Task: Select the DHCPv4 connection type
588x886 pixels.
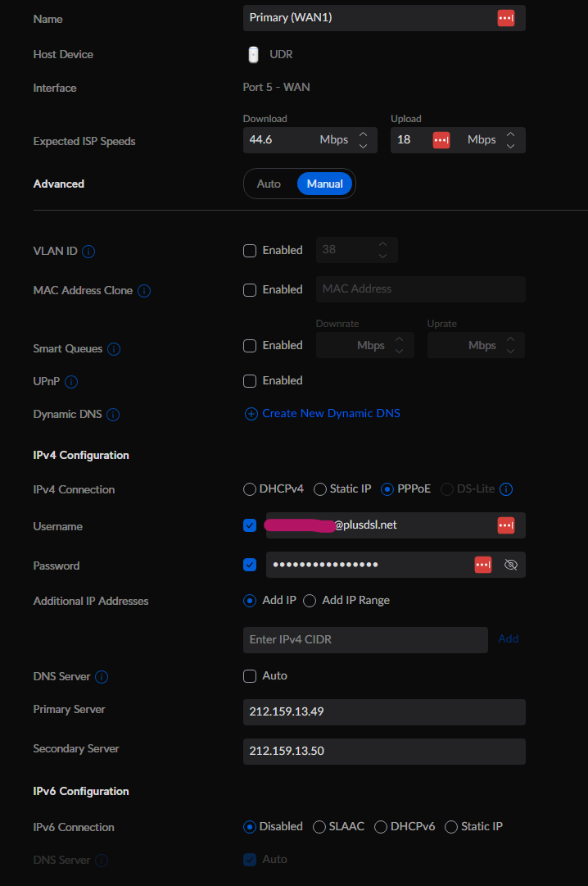Action: click(x=249, y=488)
